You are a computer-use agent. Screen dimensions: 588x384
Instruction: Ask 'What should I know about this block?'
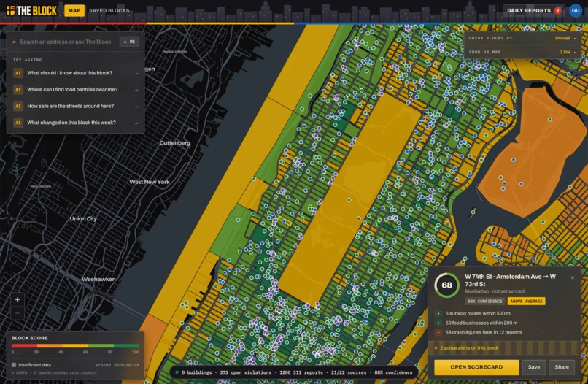click(x=75, y=73)
